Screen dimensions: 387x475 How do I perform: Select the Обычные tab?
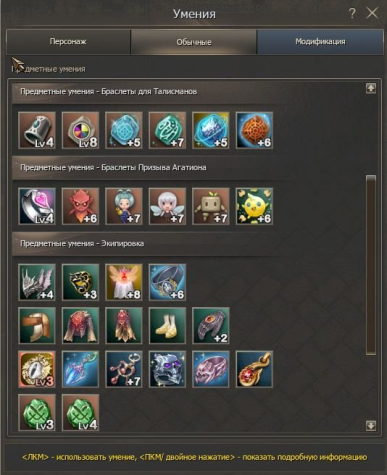194,42
